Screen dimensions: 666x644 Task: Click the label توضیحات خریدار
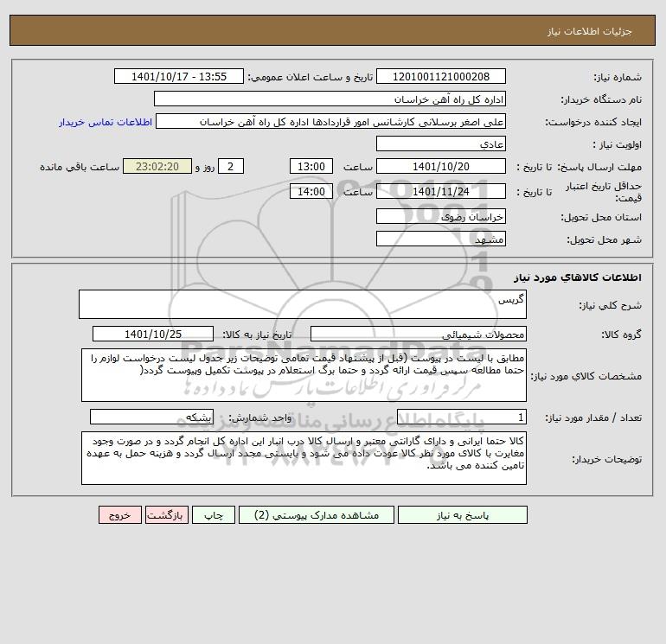(606, 459)
